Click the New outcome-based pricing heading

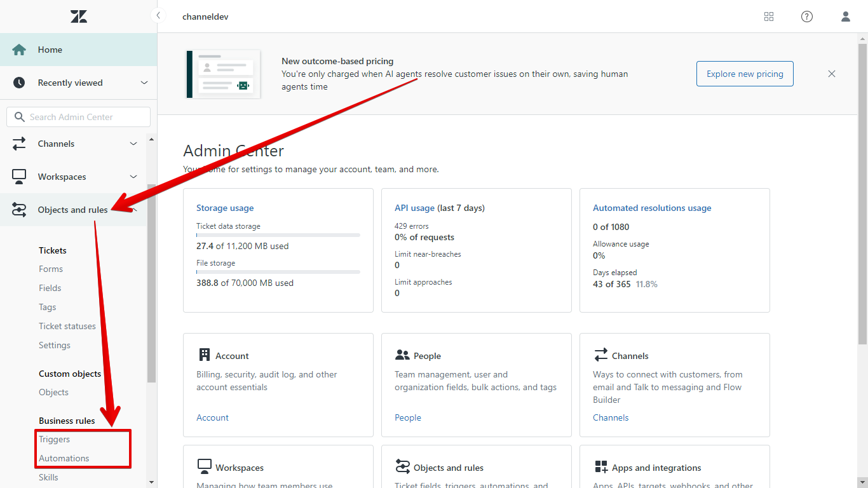(337, 61)
